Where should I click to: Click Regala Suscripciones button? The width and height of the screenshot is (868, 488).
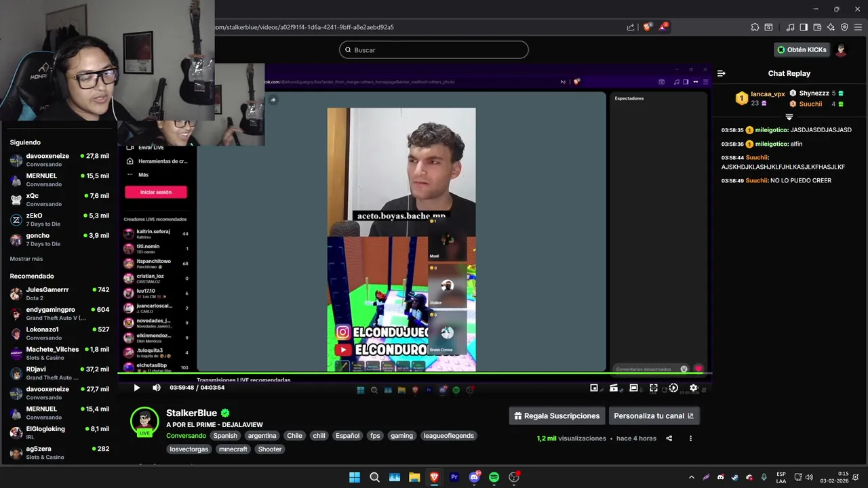[x=557, y=415]
